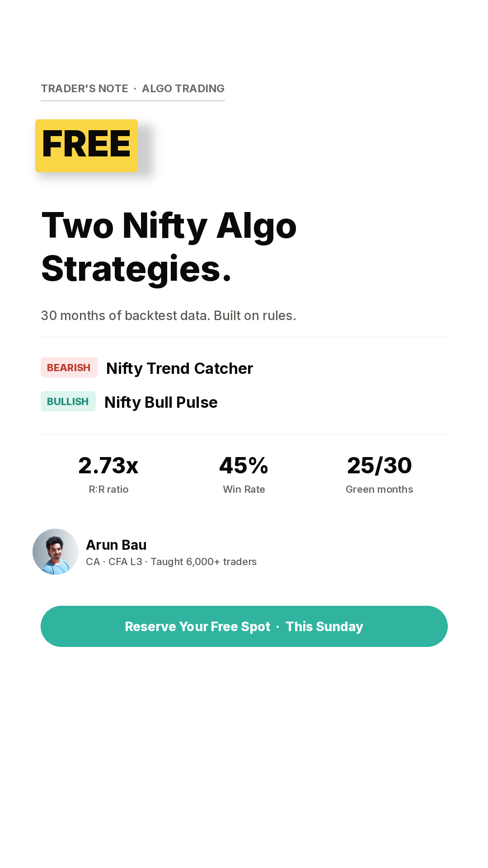The width and height of the screenshot is (488, 868).
Task: View the 2.73x R:R ratio stat
Action: pos(108,475)
